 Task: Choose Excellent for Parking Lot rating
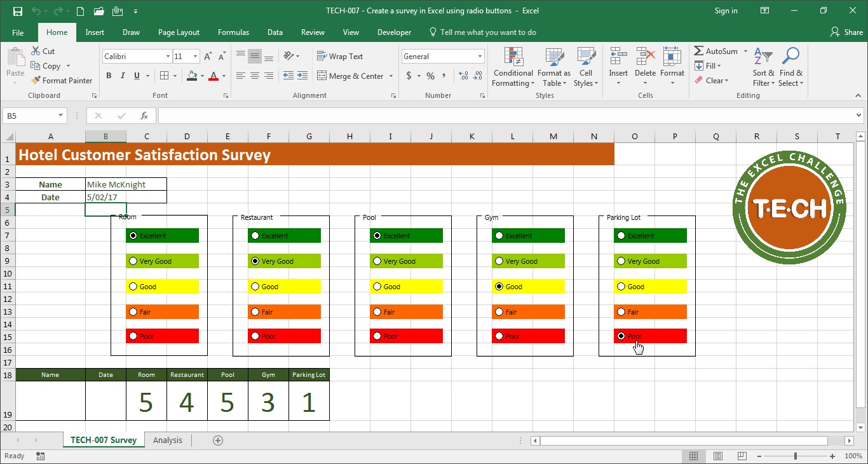pos(621,236)
